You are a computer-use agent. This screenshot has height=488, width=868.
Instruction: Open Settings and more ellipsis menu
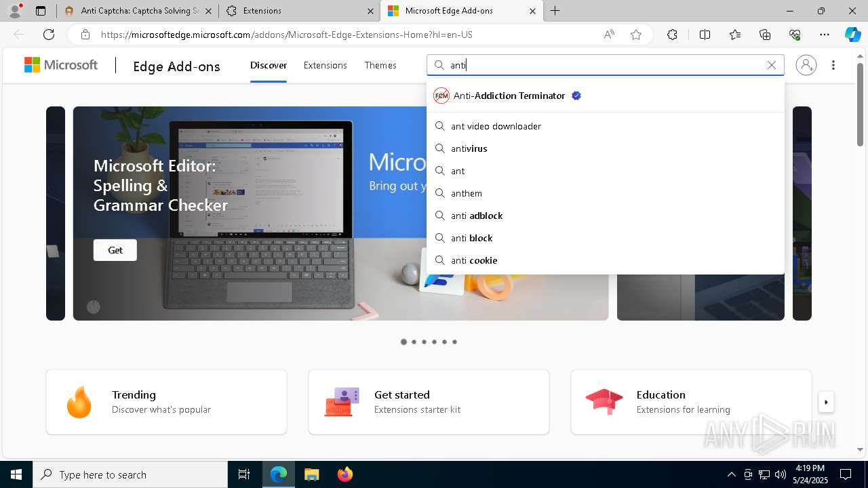(x=825, y=35)
